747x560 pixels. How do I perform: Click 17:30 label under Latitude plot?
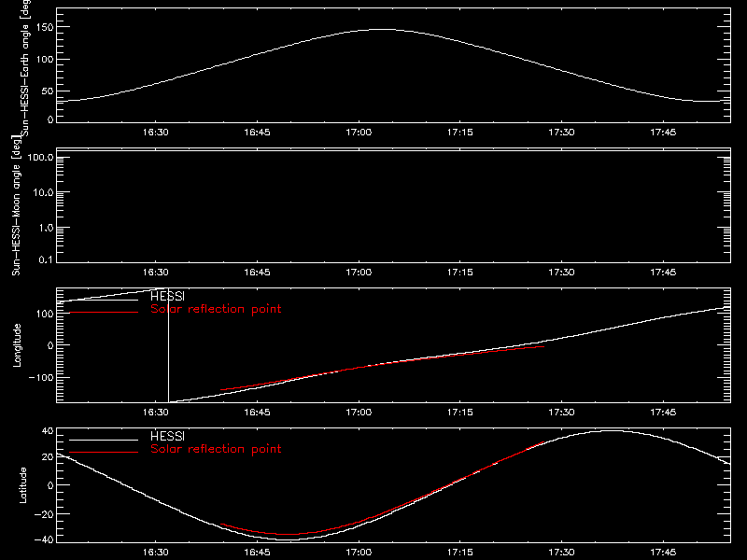click(x=561, y=553)
